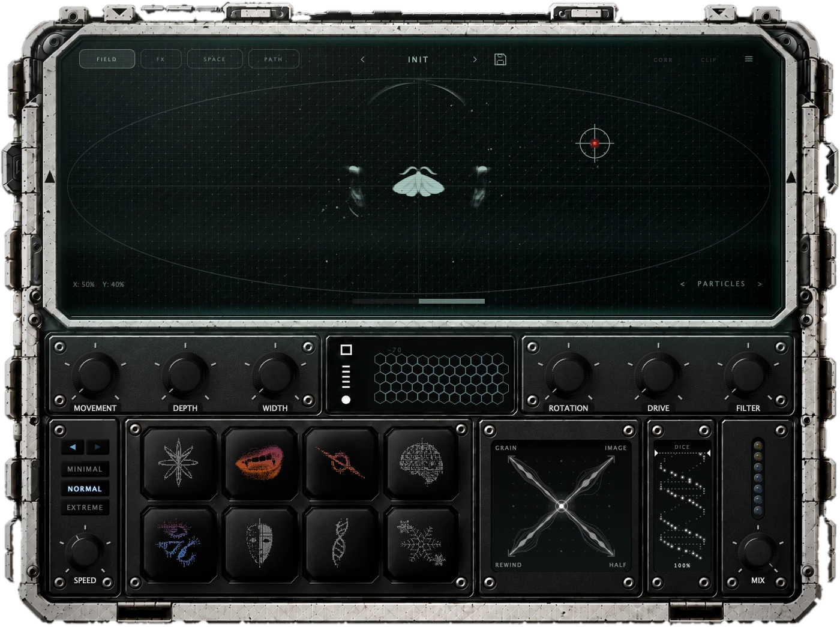Select the half-face mask sample pad
The width and height of the screenshot is (840, 627).
(259, 544)
